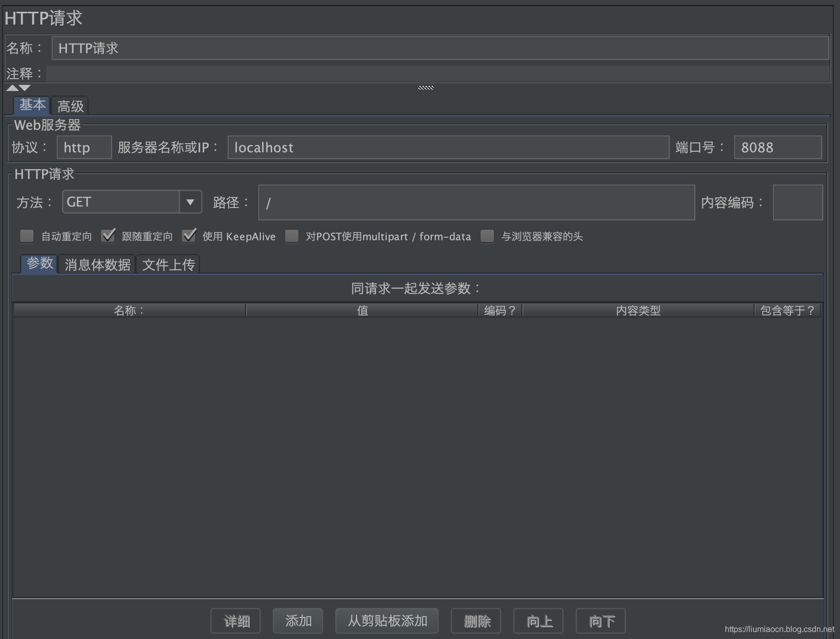Click the 从剪贴板添加 button

[387, 621]
